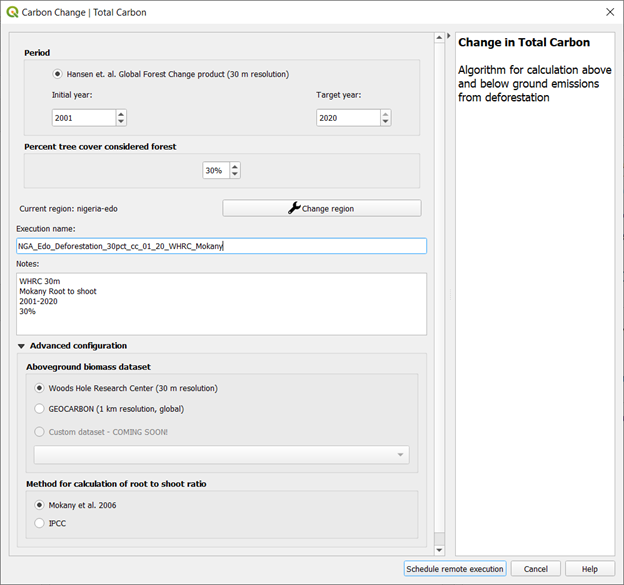
Task: Click the QGIS logo in title bar
Action: coord(12,12)
